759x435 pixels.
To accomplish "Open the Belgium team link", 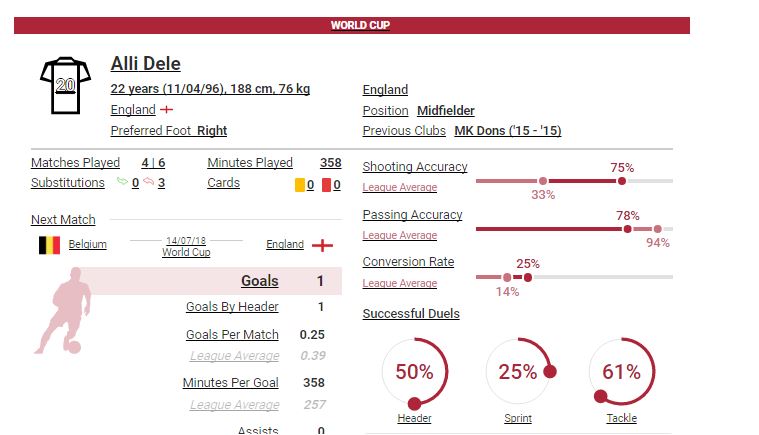I will click(x=88, y=244).
